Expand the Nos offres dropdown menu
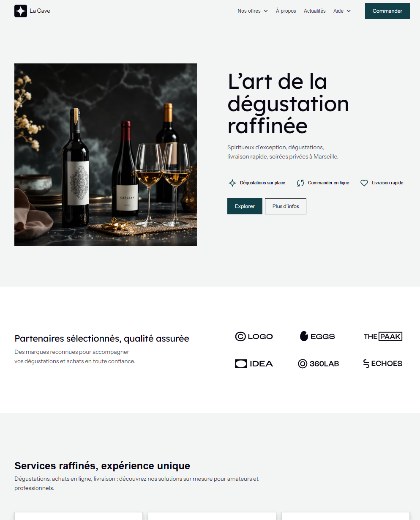Image resolution: width=420 pixels, height=520 pixels. click(253, 11)
